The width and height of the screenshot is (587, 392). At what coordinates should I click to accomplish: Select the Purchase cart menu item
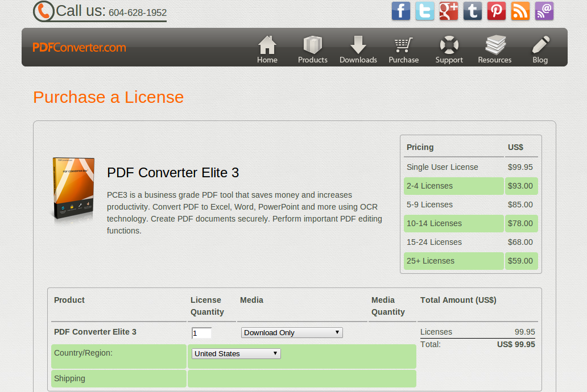click(404, 50)
